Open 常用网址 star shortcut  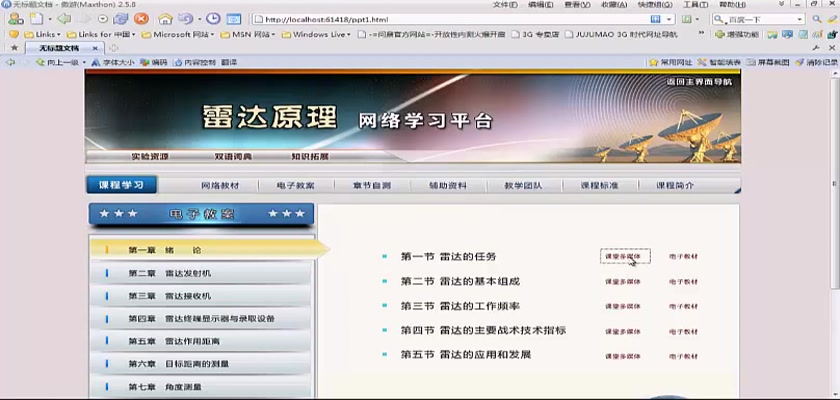coord(671,62)
